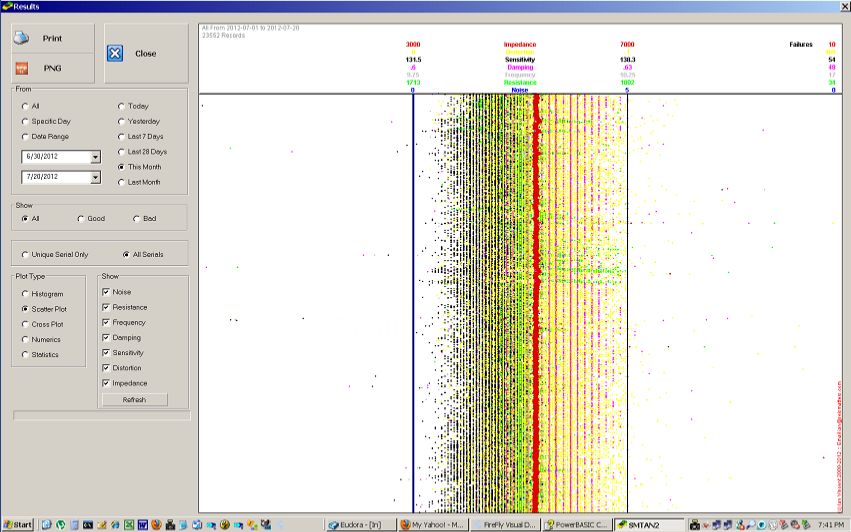Click the PNG export image icon

(x=22, y=68)
